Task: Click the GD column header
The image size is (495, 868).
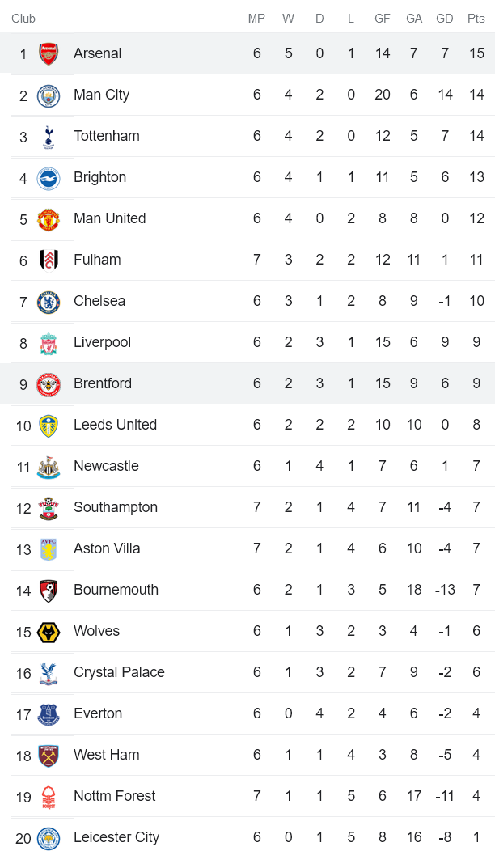Action: [x=444, y=19]
